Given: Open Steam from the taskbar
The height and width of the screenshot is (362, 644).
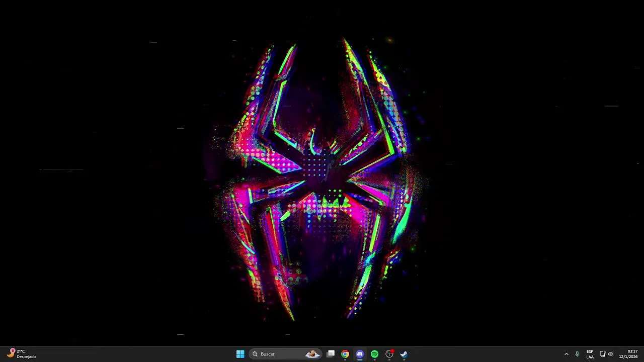Looking at the screenshot, I should tap(404, 354).
